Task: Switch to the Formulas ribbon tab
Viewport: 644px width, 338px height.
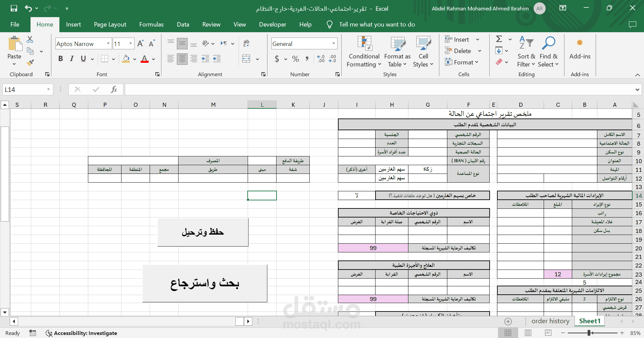Action: click(x=151, y=24)
